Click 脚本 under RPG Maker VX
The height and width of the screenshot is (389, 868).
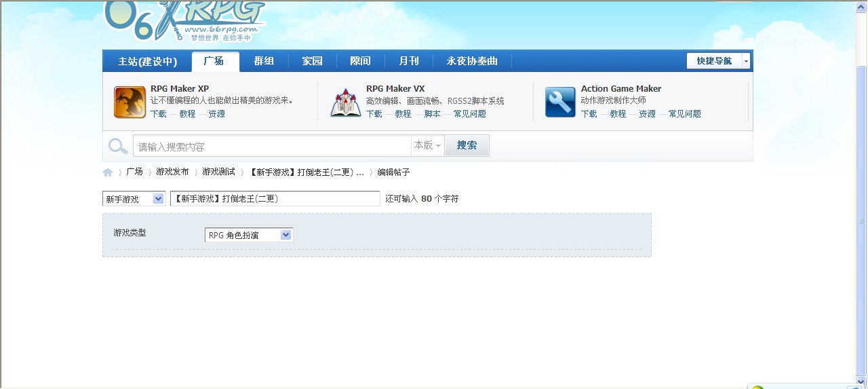[432, 114]
